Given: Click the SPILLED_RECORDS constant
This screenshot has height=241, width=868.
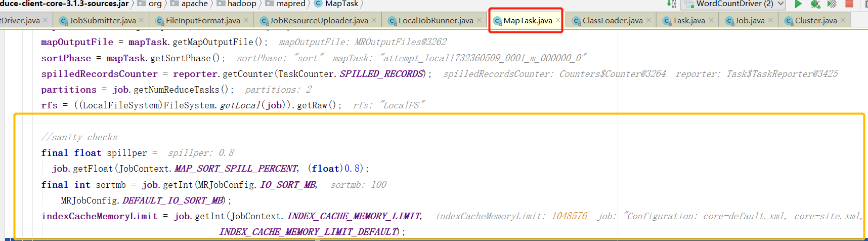Looking at the screenshot, I should [381, 74].
